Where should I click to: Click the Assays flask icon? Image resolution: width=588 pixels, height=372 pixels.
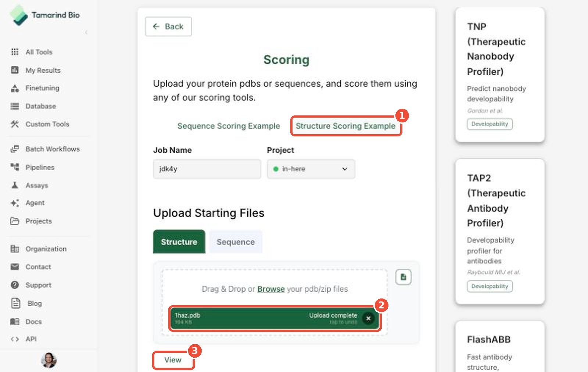point(15,185)
